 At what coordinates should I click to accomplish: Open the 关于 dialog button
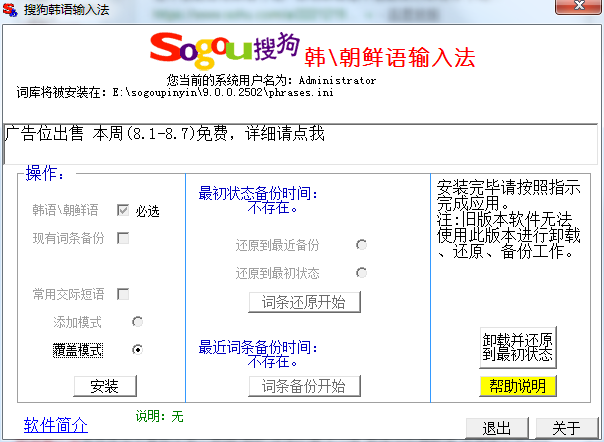pos(567,428)
